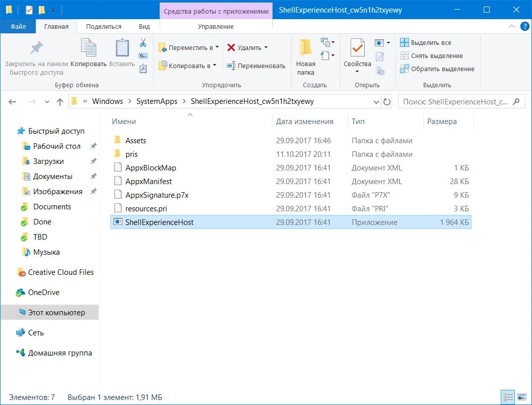Viewport: 532px width, 405px height.
Task: Open the recent locations dropdown
Action: tap(47, 102)
